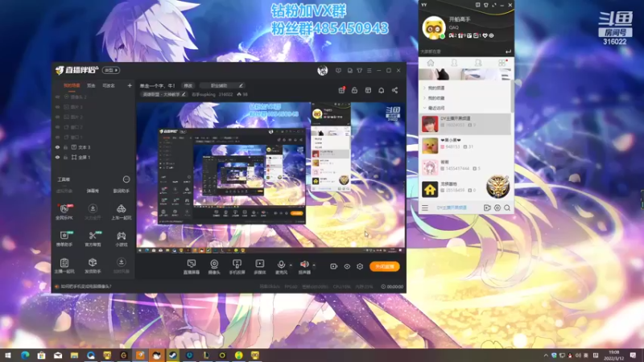Viewport: 644px width, 362px height.
Task: Open the 手机投屏 phone casting option
Action: tap(237, 267)
